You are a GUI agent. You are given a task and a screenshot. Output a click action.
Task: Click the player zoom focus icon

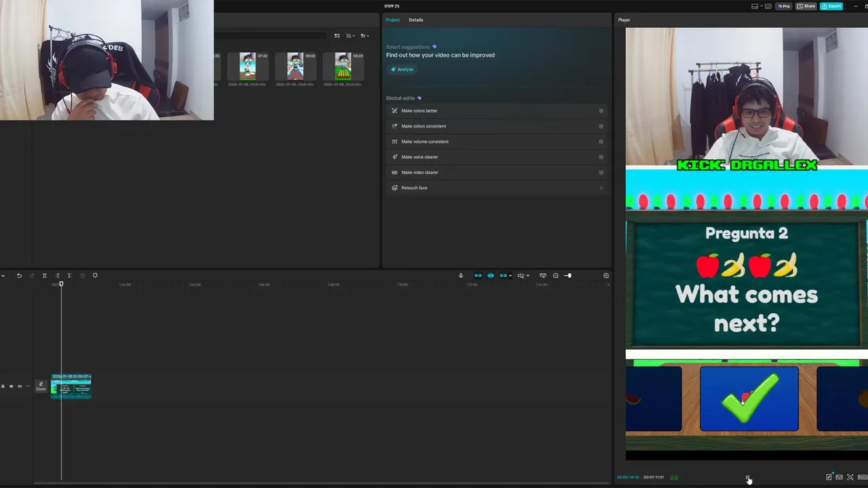[x=850, y=477]
